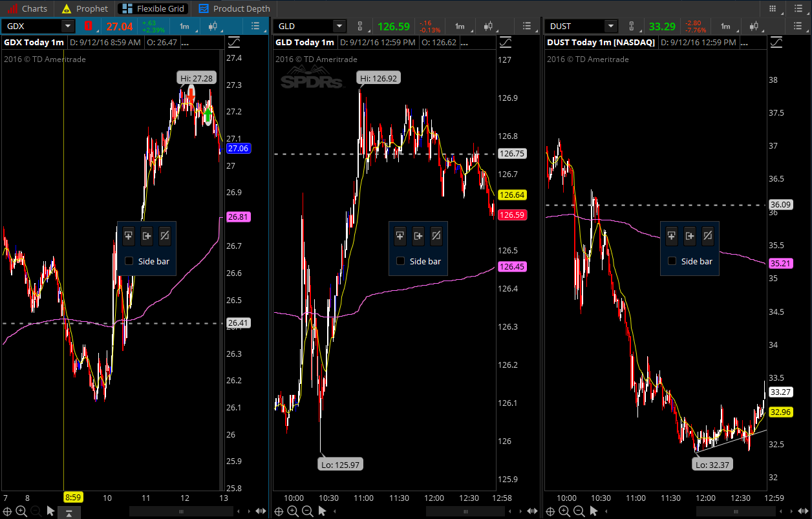Open the 1m timeframe menu for GDX
This screenshot has width=812, height=519.
tap(184, 26)
